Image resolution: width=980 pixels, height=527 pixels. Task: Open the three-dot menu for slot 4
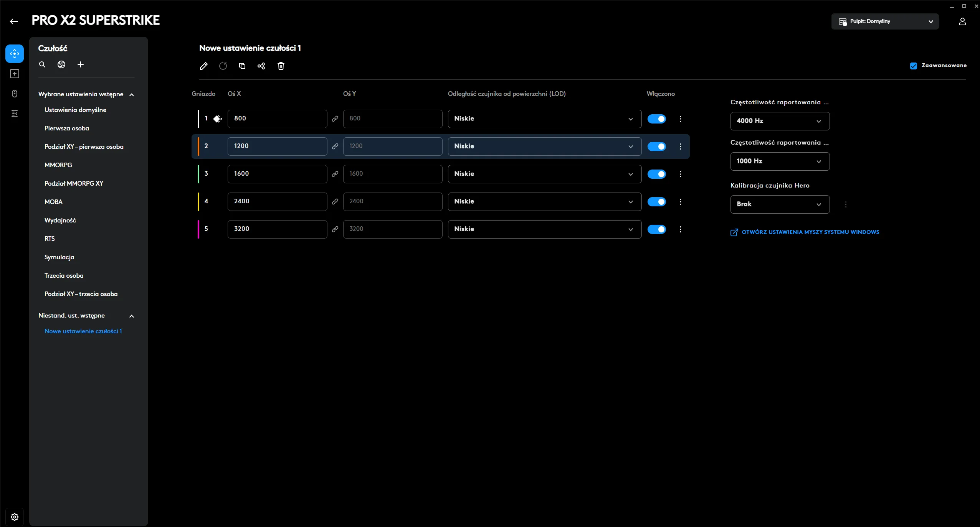680,202
